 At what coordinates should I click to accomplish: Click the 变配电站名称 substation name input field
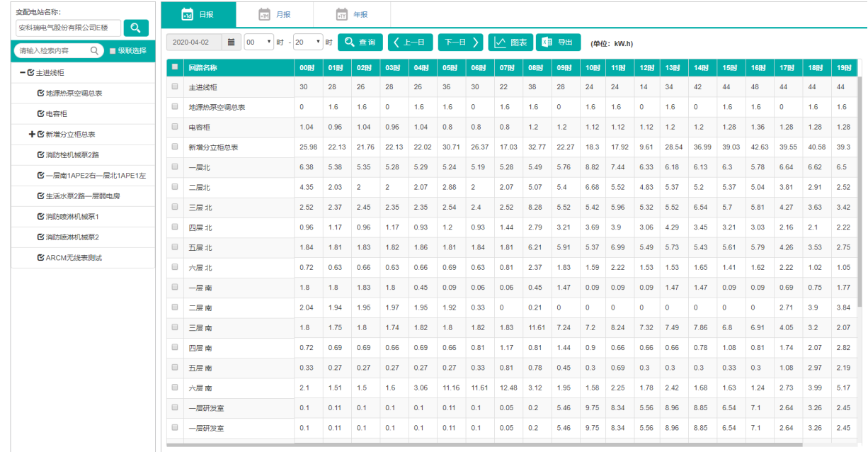[68, 28]
